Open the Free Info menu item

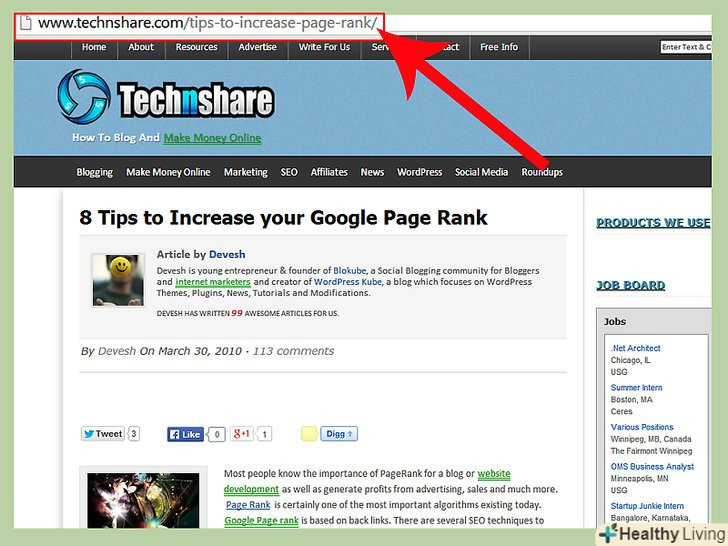[499, 47]
